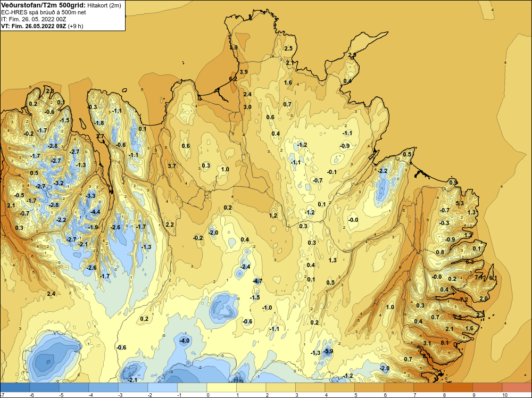Click the 'IT: Fim. 26. 05. 2022 00Z' line

click(x=34, y=19)
